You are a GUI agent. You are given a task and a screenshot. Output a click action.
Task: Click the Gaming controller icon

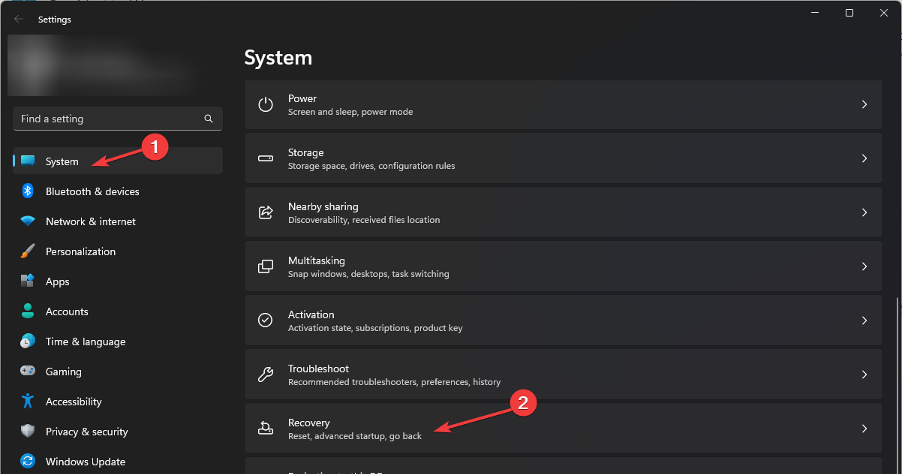28,370
